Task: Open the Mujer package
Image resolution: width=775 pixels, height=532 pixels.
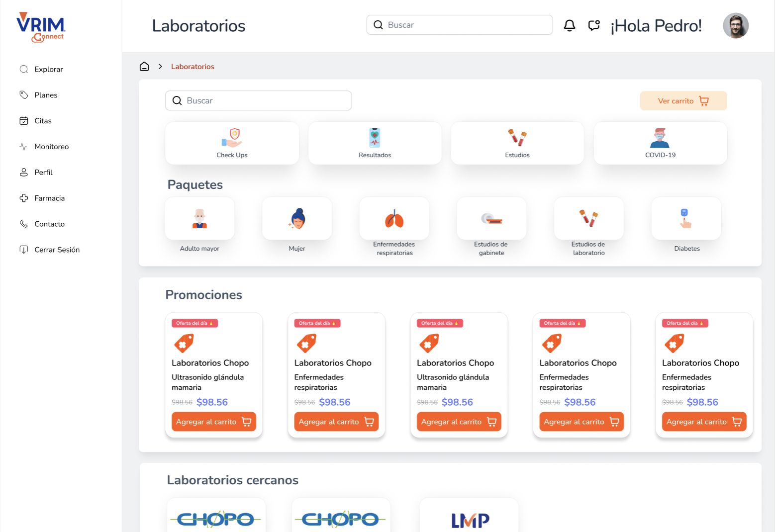Action: click(x=297, y=219)
